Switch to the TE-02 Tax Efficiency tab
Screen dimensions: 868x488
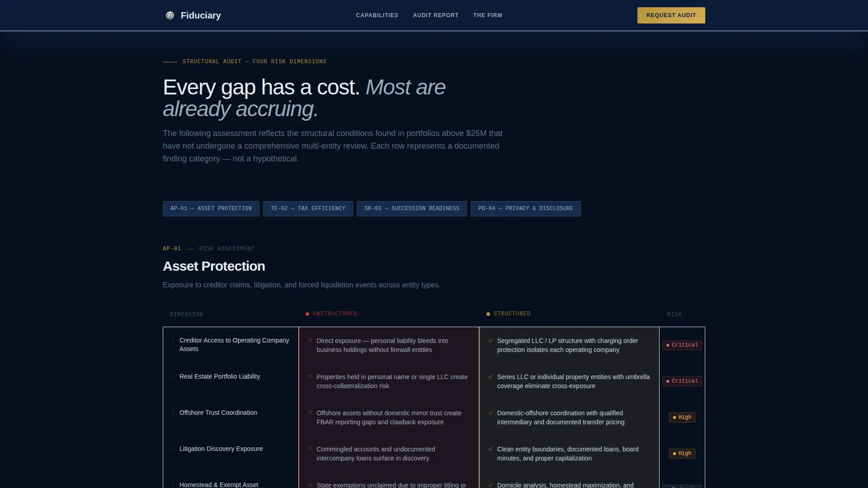click(308, 209)
